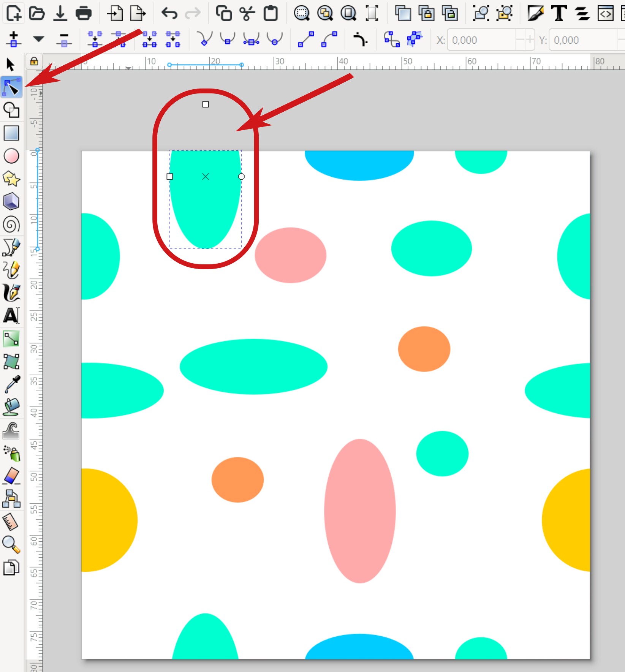
Task: Activate the Eraser tool
Action: click(x=11, y=476)
